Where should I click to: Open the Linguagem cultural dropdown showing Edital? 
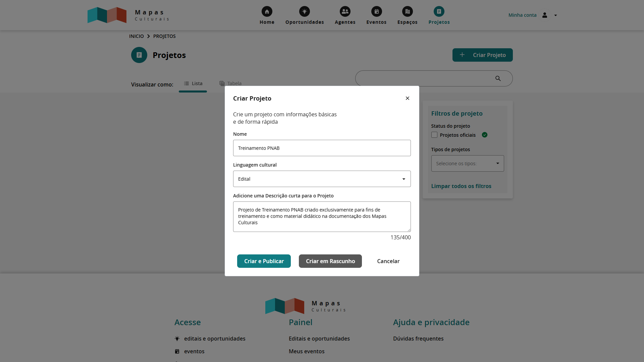click(322, 179)
